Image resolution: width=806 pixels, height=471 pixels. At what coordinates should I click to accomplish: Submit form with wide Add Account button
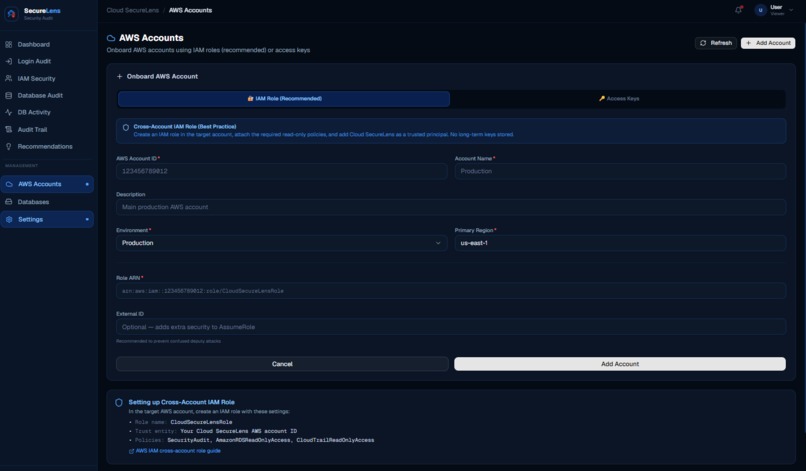(620, 364)
